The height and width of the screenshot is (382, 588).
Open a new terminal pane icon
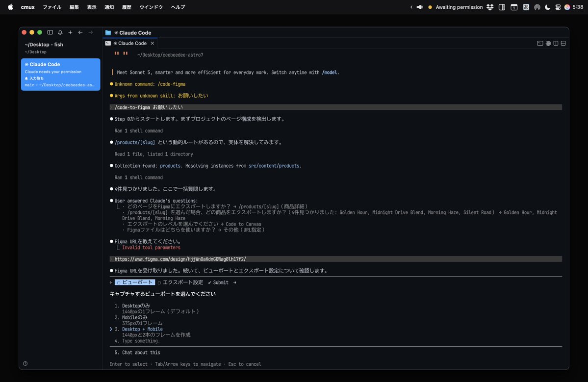point(540,44)
